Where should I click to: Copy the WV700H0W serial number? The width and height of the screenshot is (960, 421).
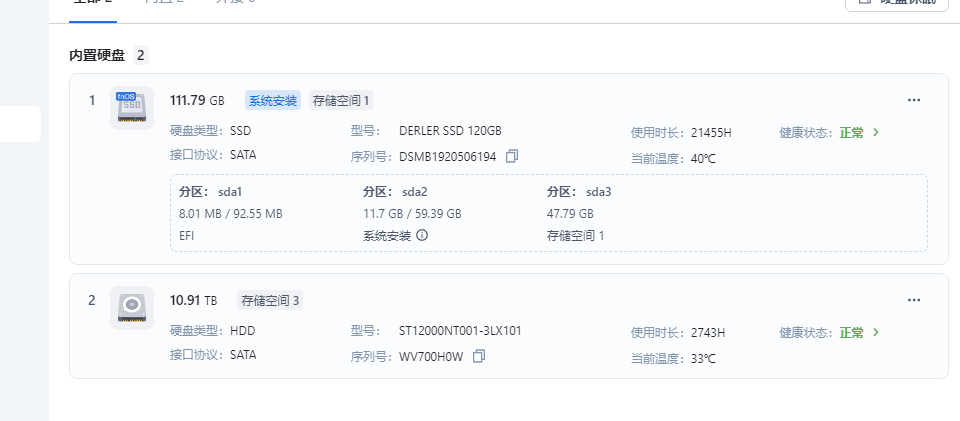pyautogui.click(x=479, y=356)
